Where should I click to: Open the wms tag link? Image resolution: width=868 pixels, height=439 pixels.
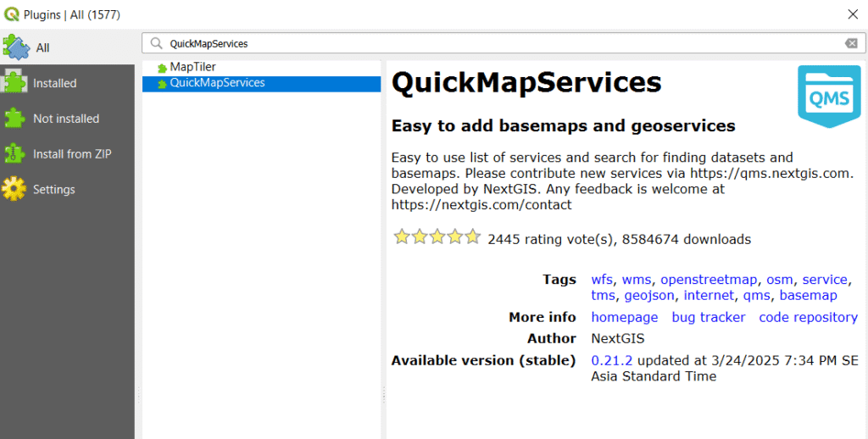(x=636, y=280)
